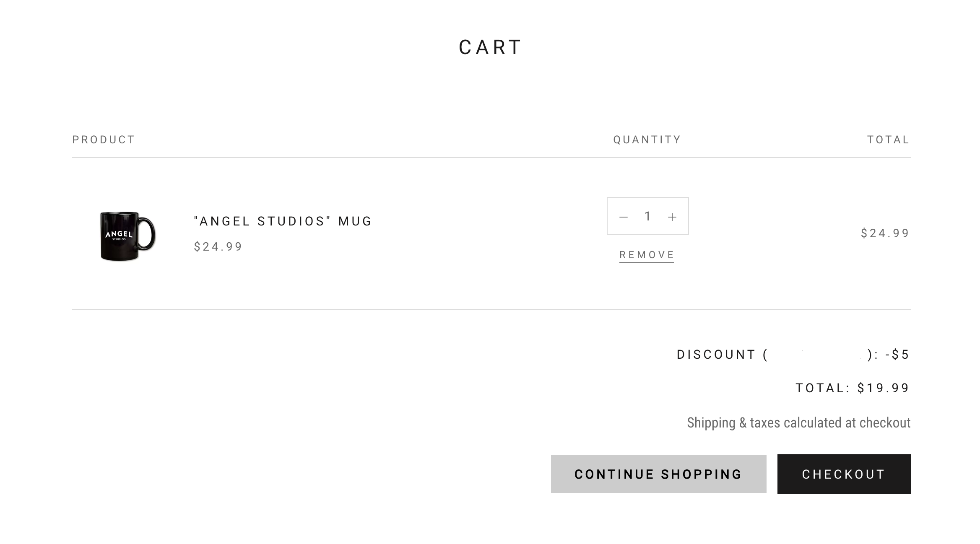This screenshot has height=544, width=980.
Task: Click the PRODUCT column header
Action: pos(104,140)
